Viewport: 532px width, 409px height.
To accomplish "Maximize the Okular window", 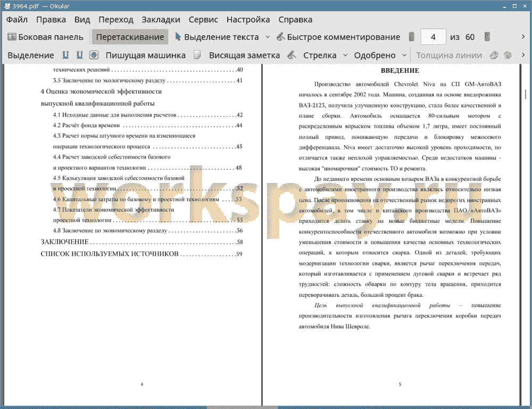I will (x=514, y=6).
